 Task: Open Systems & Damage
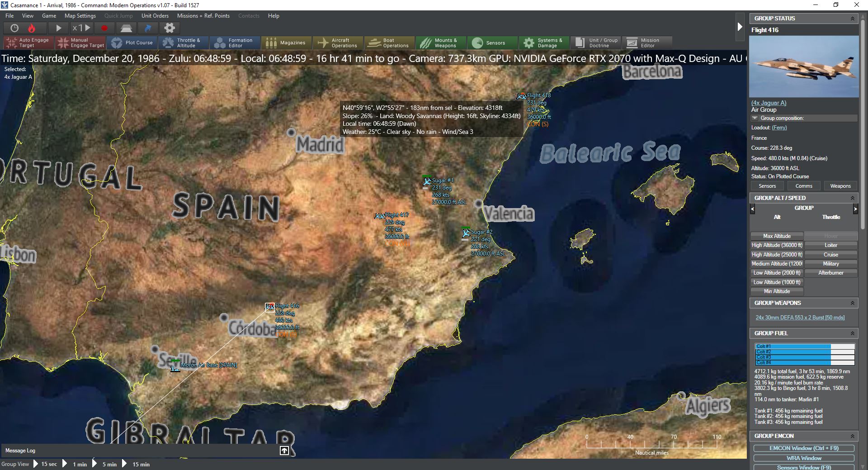(544, 43)
